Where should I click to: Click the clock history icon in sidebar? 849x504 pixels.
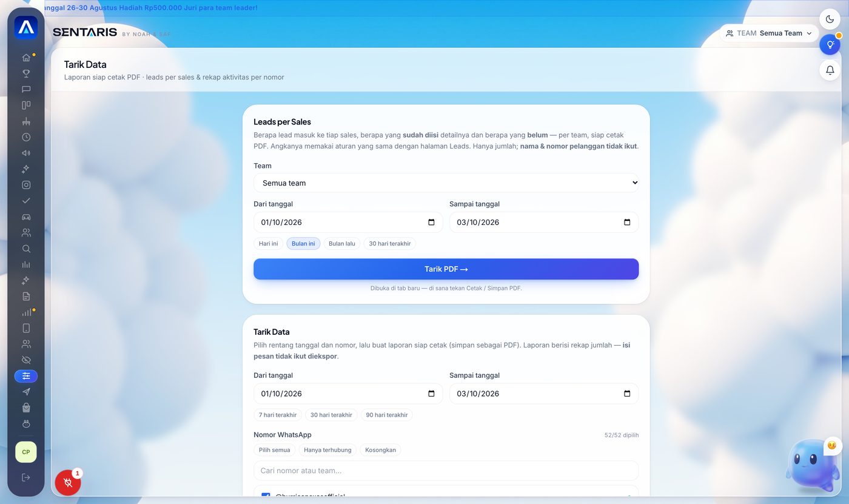pos(26,137)
